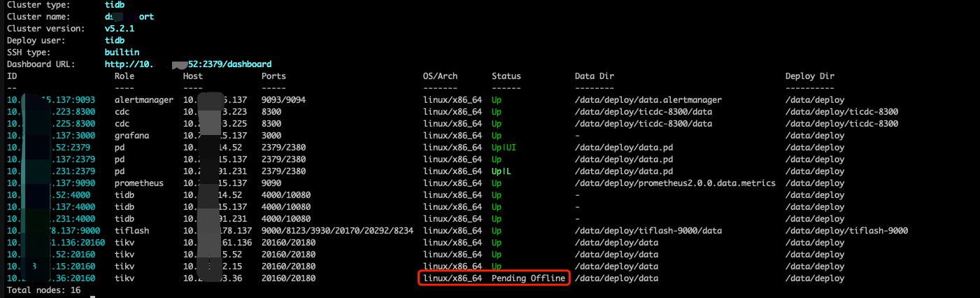The image size is (980, 298).
Task: Click the 'Up|L' status
Action: pos(502,171)
